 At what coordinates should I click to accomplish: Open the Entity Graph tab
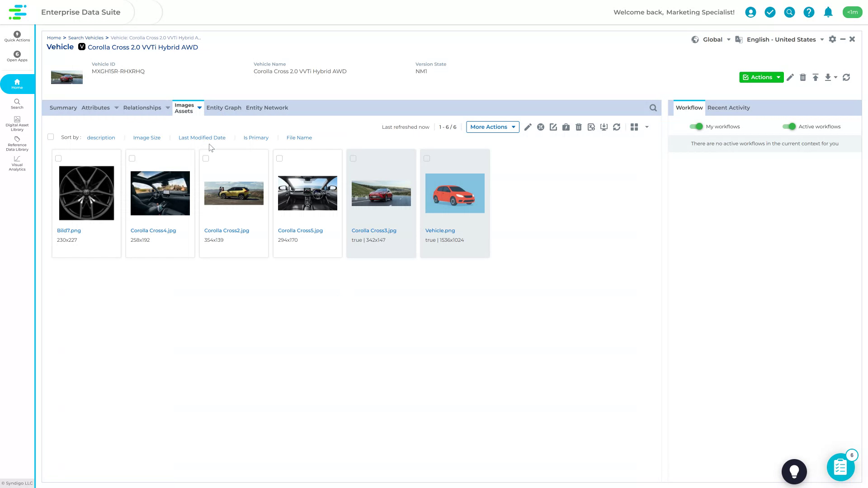pyautogui.click(x=223, y=108)
